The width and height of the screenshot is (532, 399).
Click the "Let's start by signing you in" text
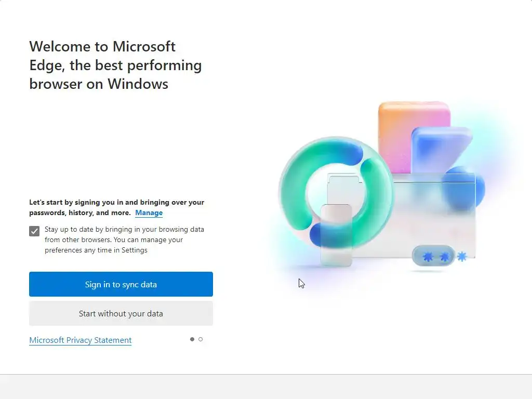pyautogui.click(x=116, y=202)
